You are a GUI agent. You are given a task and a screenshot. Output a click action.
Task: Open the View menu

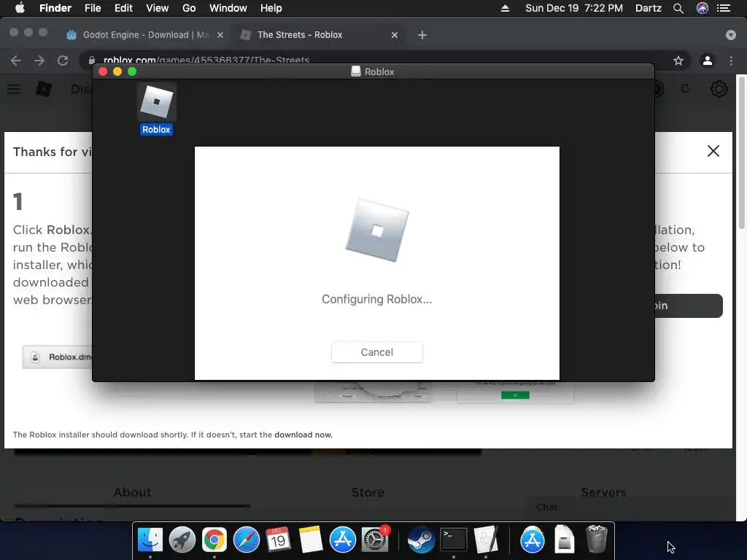pos(158,8)
